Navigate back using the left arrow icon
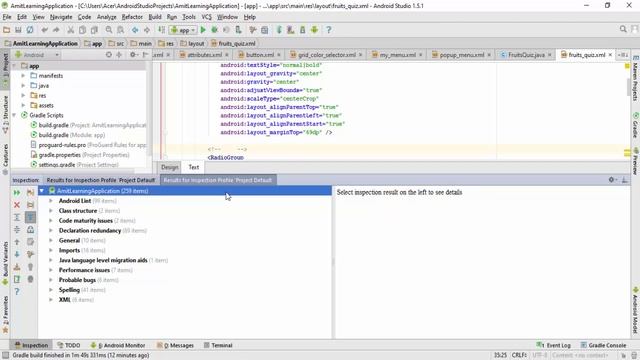640x360 pixels. 135,30
